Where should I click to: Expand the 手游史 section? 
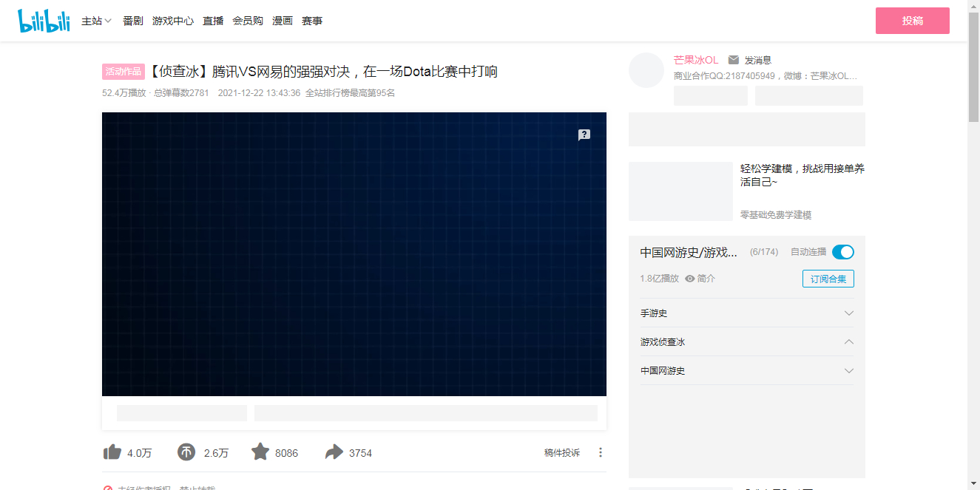747,313
